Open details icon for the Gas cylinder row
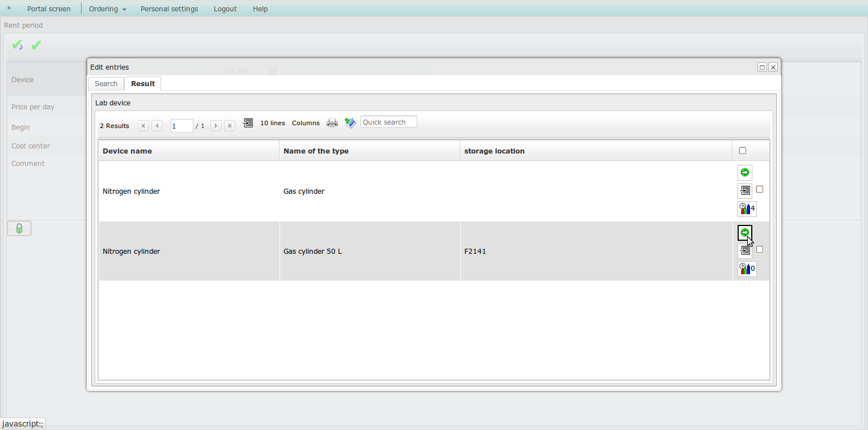The image size is (868, 430). pyautogui.click(x=744, y=190)
